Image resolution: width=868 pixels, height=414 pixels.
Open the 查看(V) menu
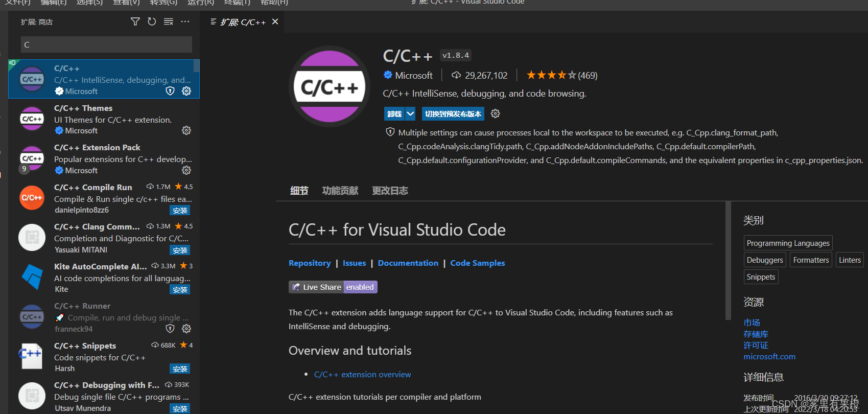[126, 3]
